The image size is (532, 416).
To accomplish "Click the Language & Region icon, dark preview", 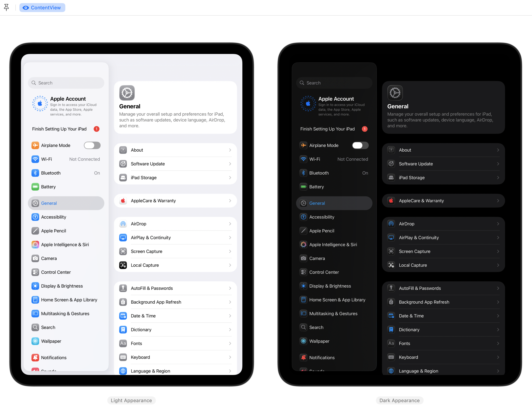I will point(391,371).
